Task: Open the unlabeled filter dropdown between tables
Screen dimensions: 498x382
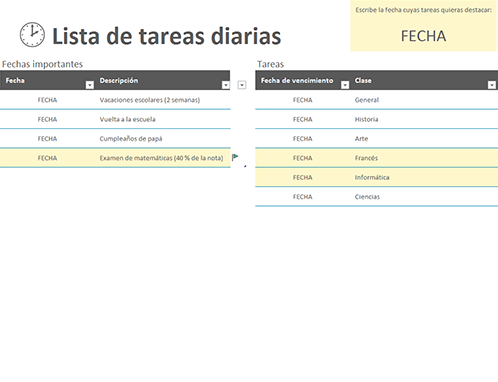Action: (242, 85)
